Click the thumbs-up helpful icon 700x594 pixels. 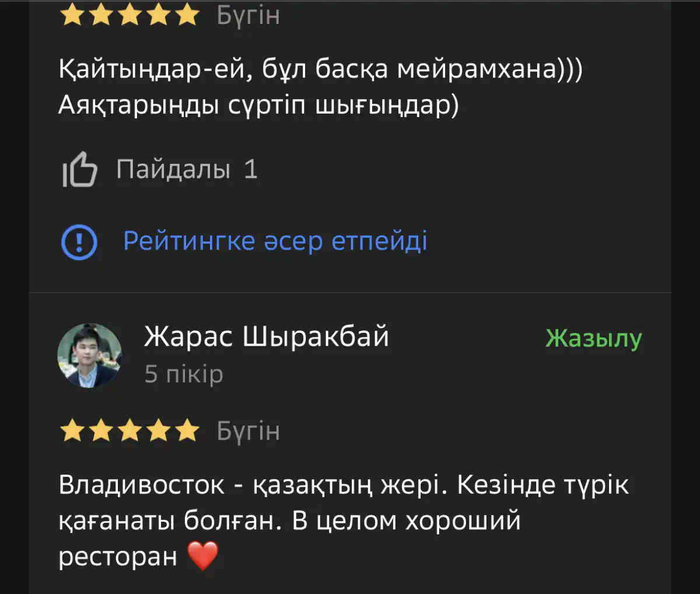(79, 170)
